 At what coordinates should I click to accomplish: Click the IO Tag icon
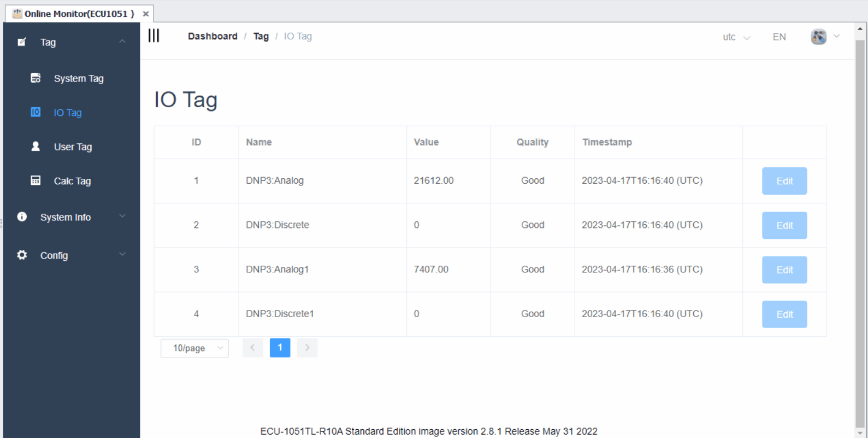[36, 112]
